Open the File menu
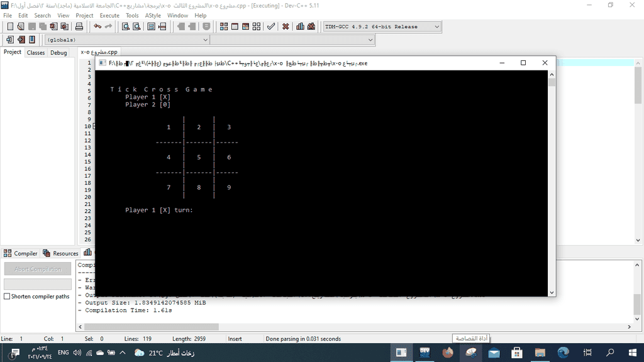Screen dimensions: 644x362 (x=8, y=16)
